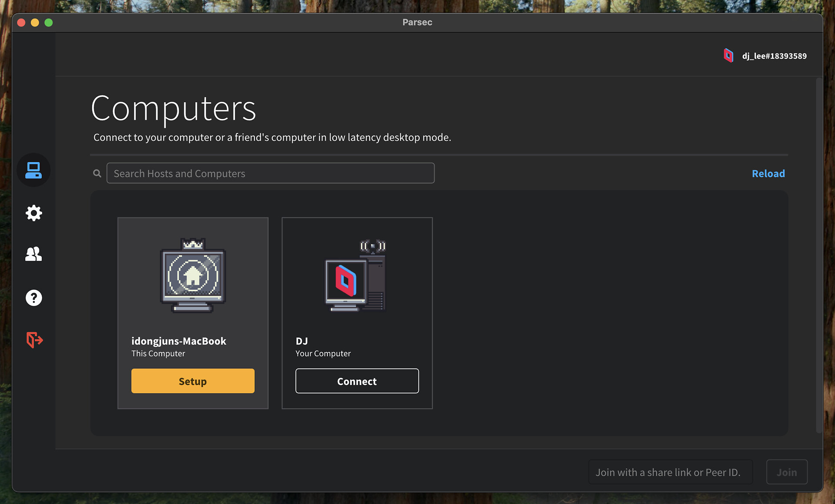Image resolution: width=835 pixels, height=504 pixels.
Task: Open the Computers tab in sidebar
Action: tap(33, 170)
